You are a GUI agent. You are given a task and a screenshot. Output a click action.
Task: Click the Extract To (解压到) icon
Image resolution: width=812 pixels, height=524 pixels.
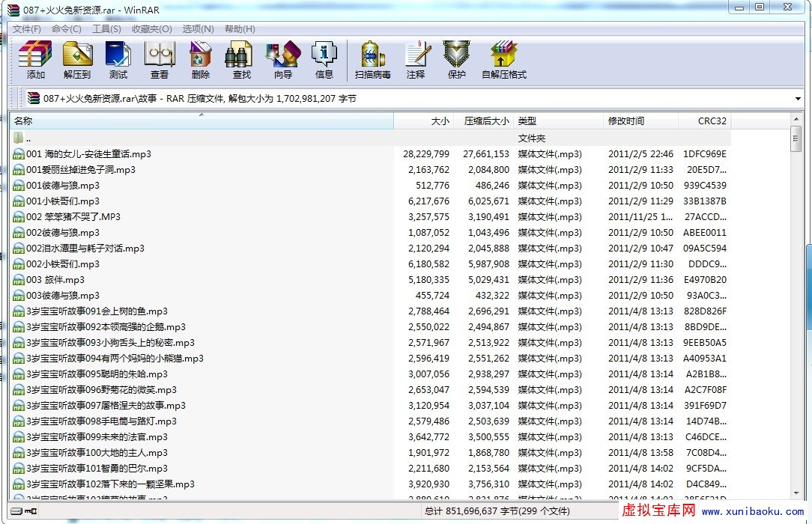tap(77, 60)
